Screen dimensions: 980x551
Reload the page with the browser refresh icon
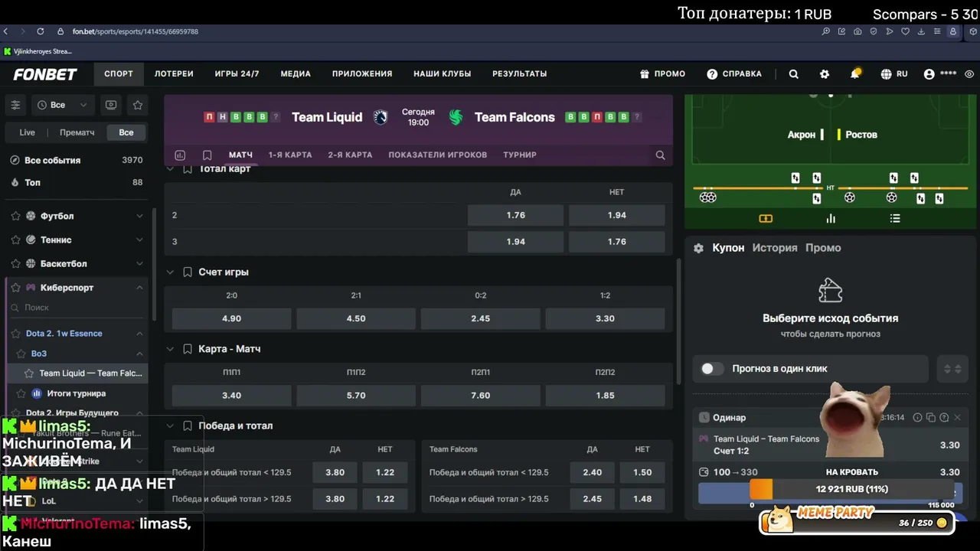pos(40,31)
